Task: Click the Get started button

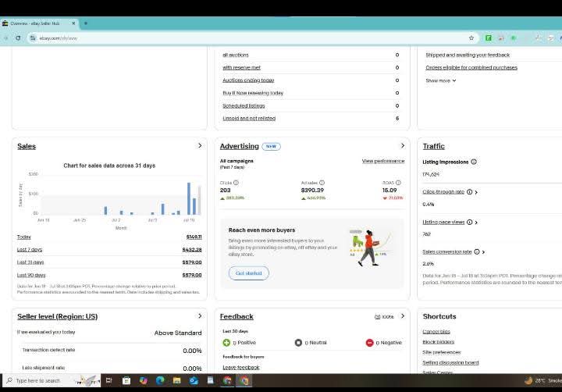Action: coord(249,273)
